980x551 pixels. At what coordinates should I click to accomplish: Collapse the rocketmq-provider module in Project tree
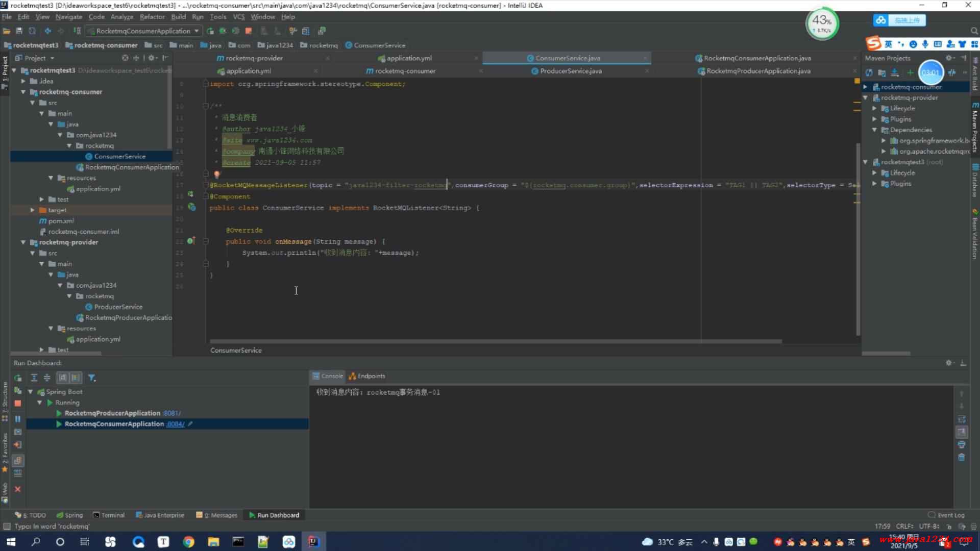pyautogui.click(x=23, y=242)
